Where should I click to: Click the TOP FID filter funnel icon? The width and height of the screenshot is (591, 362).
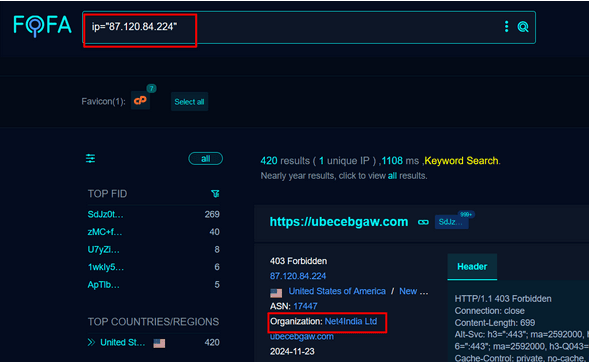(215, 194)
